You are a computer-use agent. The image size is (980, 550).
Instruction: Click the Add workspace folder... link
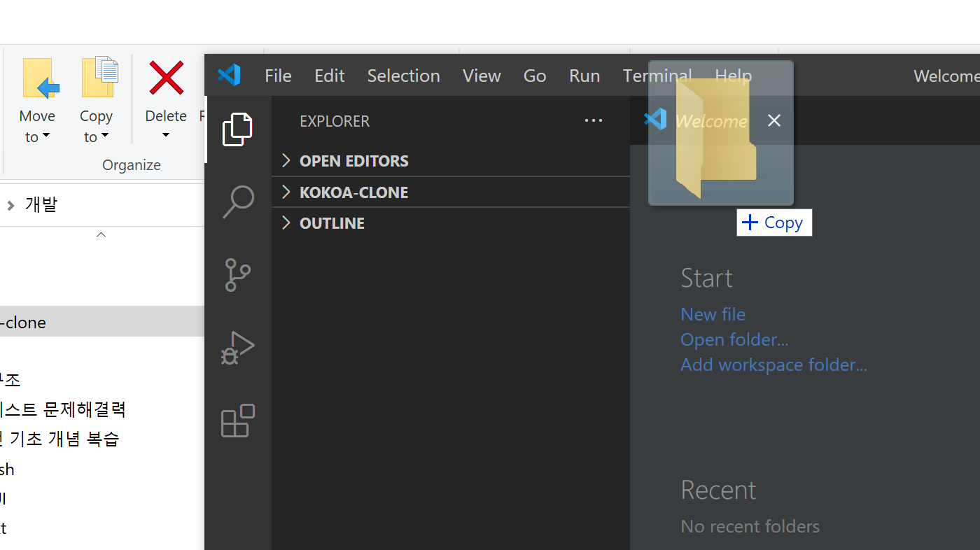(x=773, y=365)
